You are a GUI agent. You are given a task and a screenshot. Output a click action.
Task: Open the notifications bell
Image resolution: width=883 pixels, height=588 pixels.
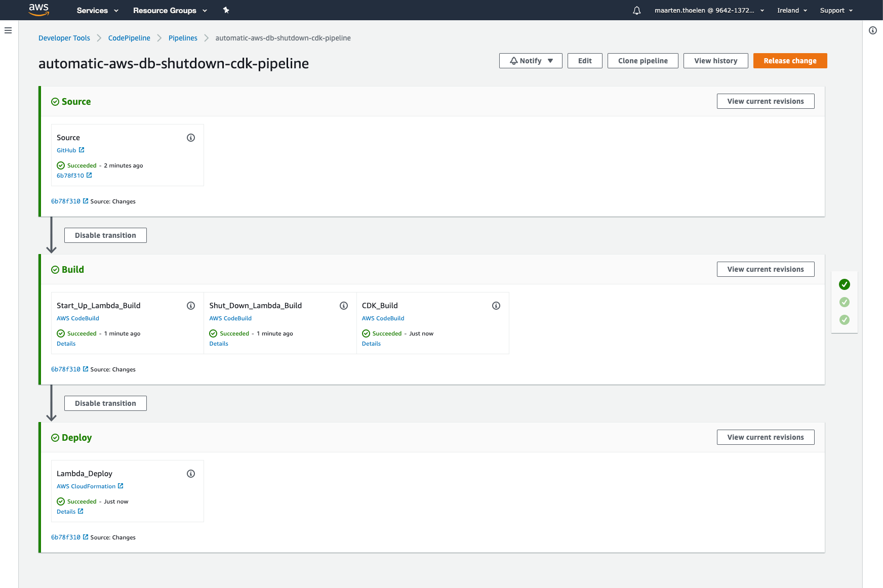tap(637, 10)
